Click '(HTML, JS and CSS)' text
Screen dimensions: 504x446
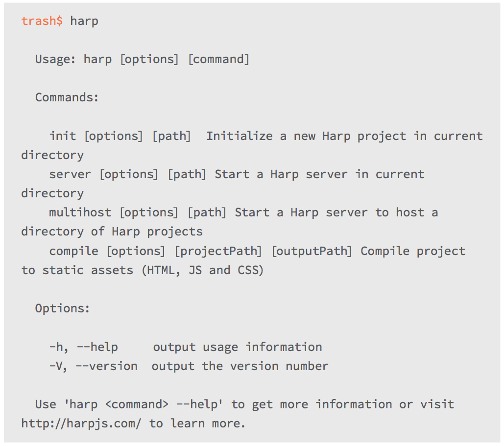pyautogui.click(x=202, y=270)
